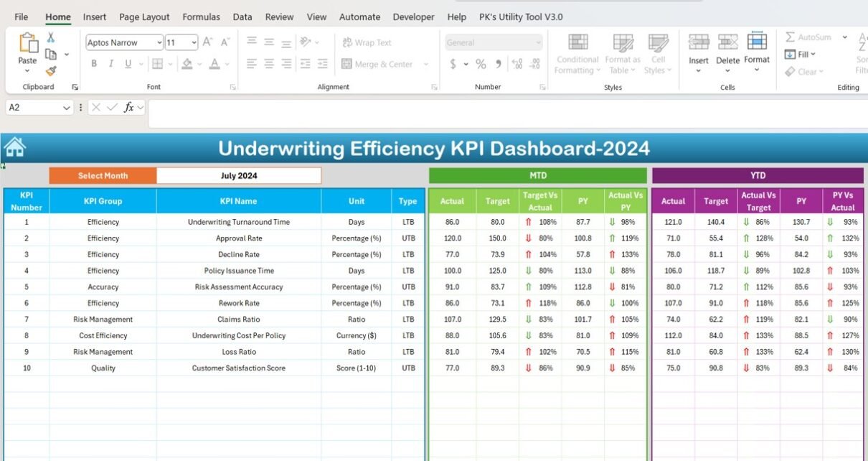This screenshot has height=461, width=868.
Task: Toggle Wrap Text option
Action: 367,42
